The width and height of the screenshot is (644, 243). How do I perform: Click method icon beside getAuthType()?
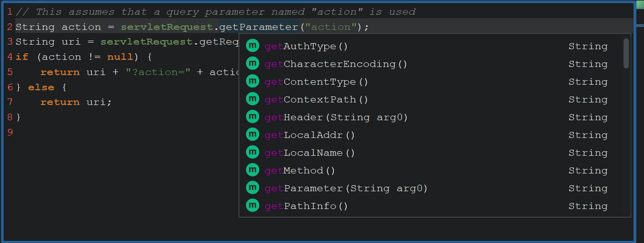click(253, 46)
